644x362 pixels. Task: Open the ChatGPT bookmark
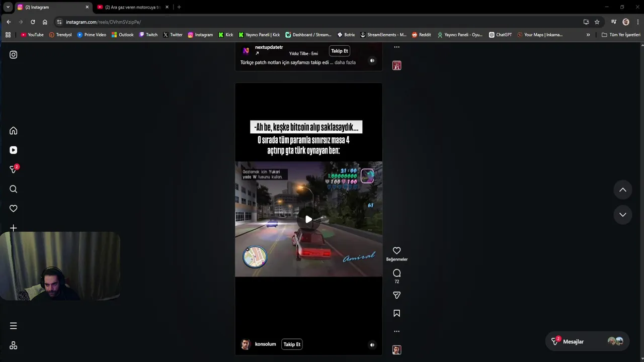pyautogui.click(x=501, y=35)
